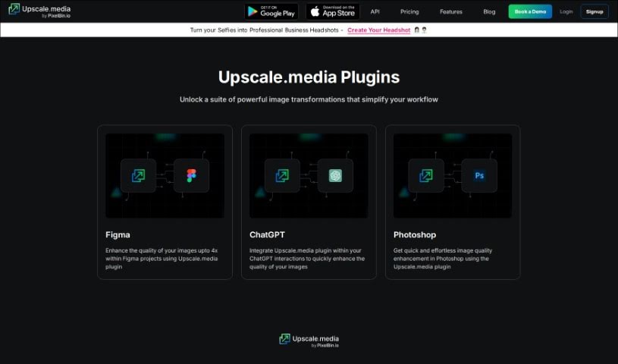Click the Photoshop card description text
This screenshot has height=364, width=618.
click(x=443, y=259)
